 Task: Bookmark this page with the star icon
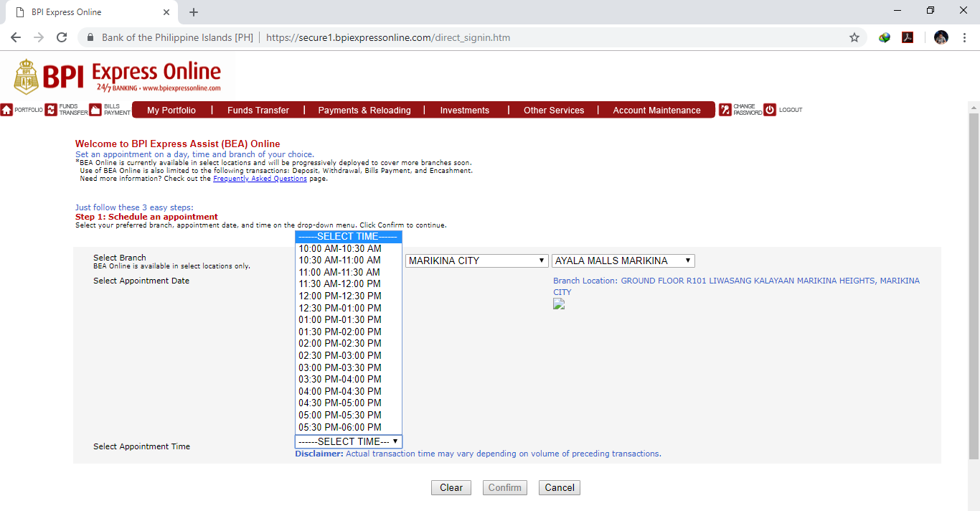(854, 37)
